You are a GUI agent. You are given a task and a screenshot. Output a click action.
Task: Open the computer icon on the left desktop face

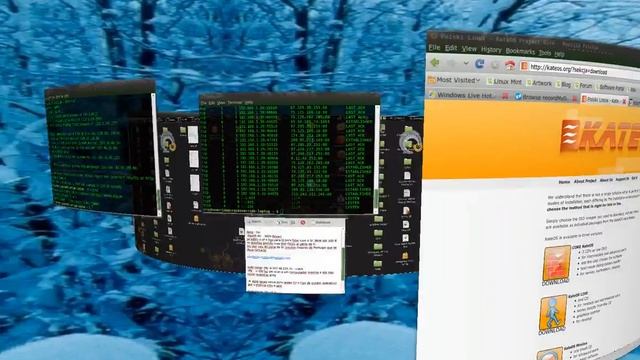coord(167,140)
